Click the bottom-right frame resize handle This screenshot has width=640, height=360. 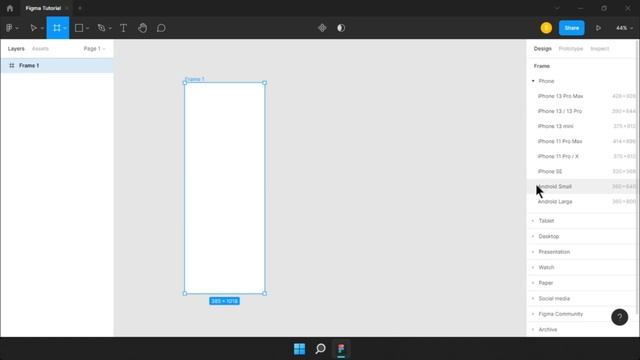point(265,293)
